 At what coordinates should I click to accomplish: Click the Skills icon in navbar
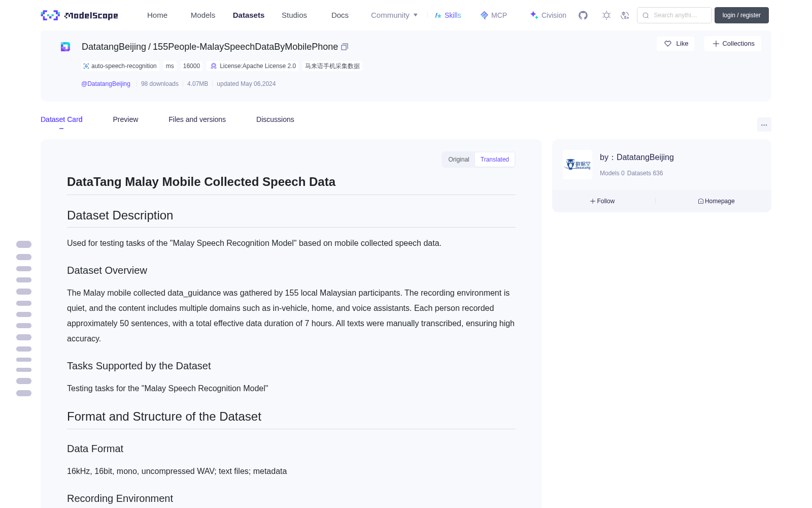click(x=438, y=15)
